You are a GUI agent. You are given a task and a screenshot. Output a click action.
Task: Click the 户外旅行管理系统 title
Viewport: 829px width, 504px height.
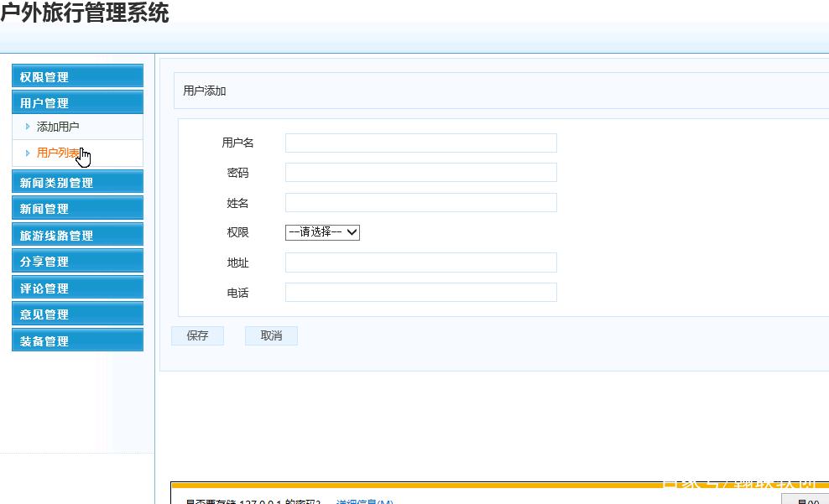pos(85,12)
